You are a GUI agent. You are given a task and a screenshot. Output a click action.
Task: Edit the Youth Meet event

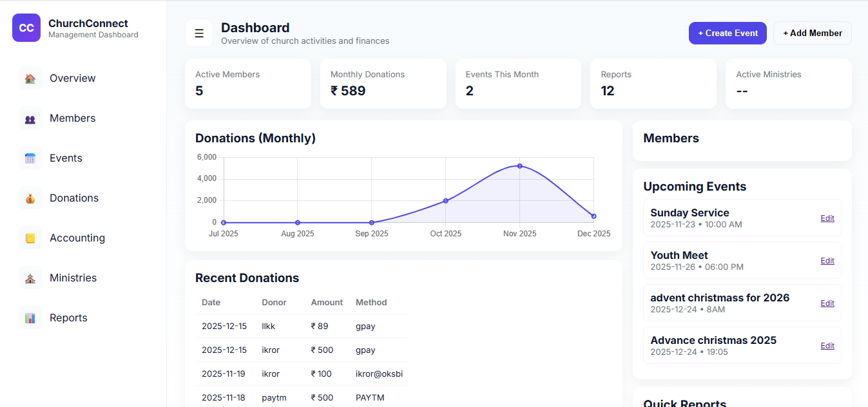coord(827,260)
